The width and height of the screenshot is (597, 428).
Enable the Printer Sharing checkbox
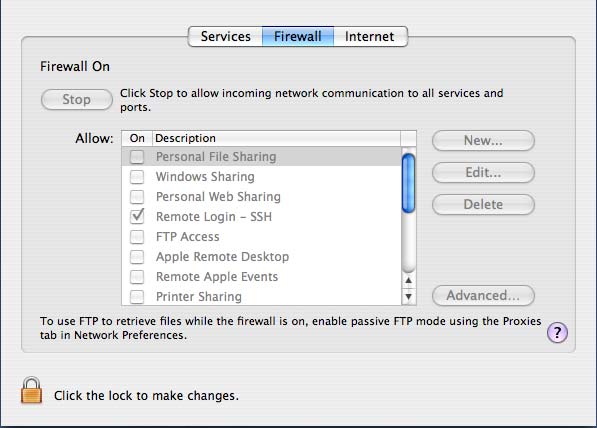point(137,297)
